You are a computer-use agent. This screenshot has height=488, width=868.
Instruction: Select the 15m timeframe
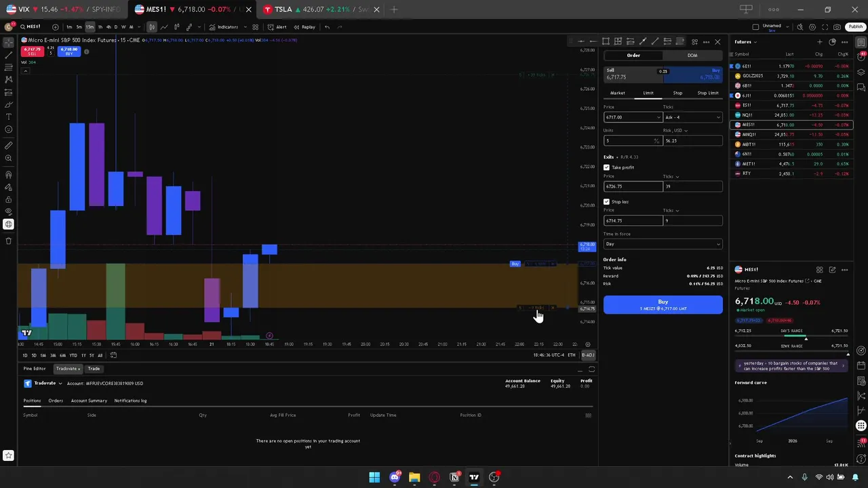click(90, 27)
